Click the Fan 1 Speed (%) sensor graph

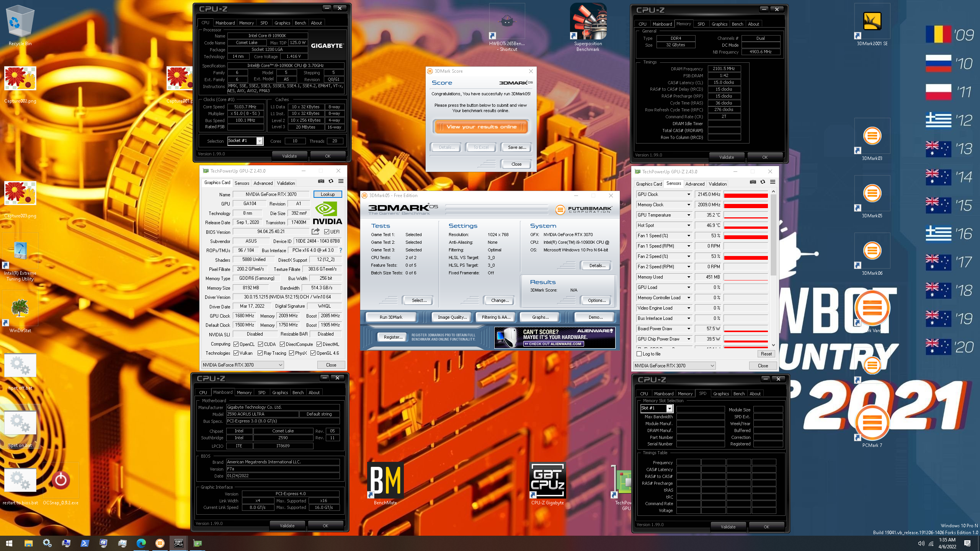746,236
